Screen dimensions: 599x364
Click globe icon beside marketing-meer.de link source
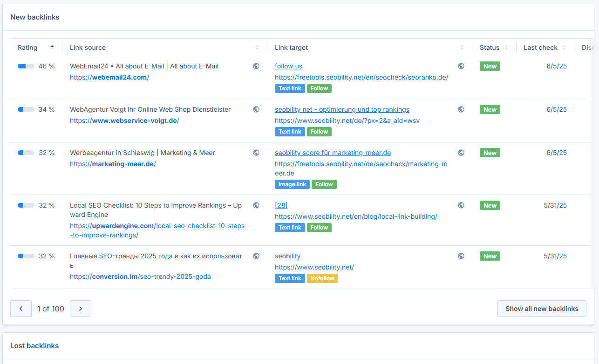pyautogui.click(x=256, y=153)
